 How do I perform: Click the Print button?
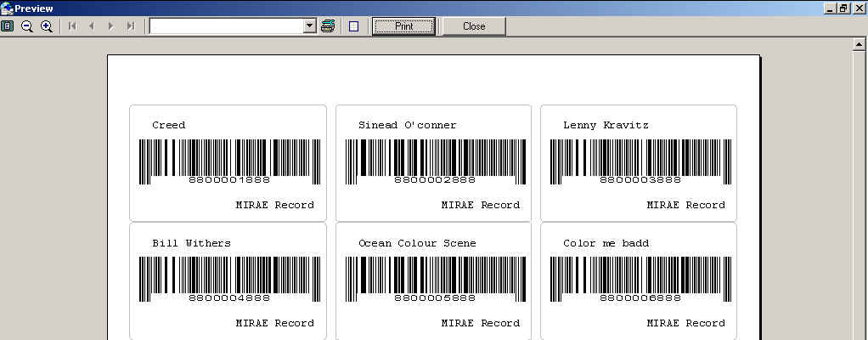click(x=403, y=26)
